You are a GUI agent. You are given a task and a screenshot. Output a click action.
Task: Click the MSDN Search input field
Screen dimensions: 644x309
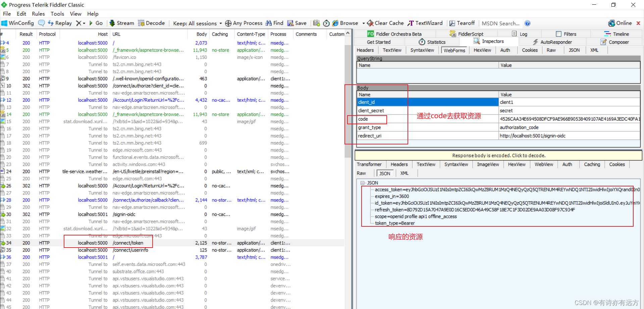501,23
